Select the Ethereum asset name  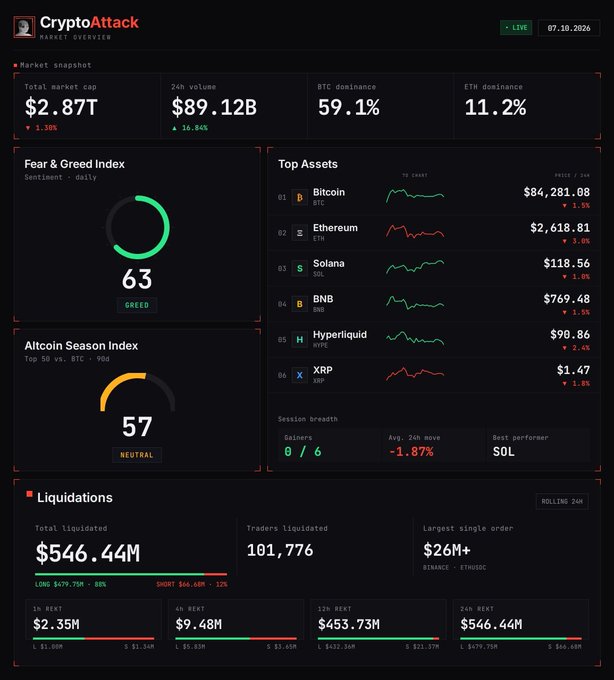pos(335,228)
